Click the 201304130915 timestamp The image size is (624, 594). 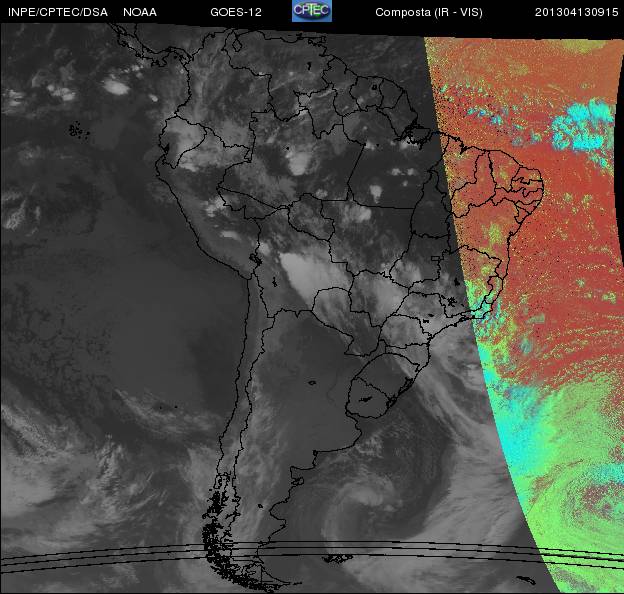pos(576,12)
